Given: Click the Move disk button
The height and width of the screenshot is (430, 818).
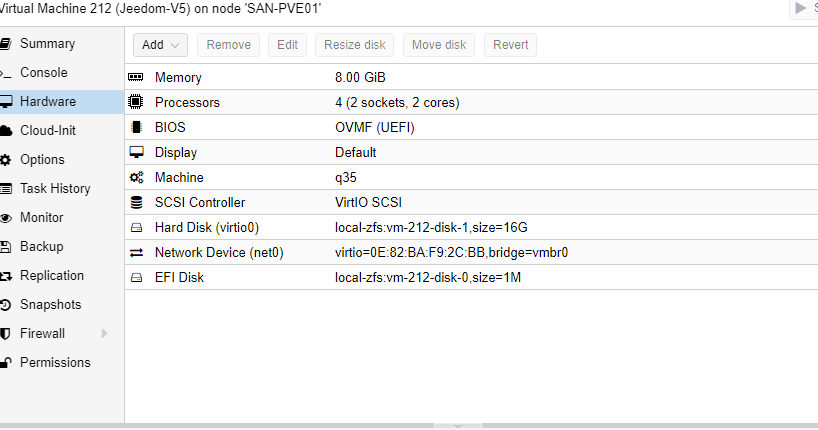Looking at the screenshot, I should (439, 45).
